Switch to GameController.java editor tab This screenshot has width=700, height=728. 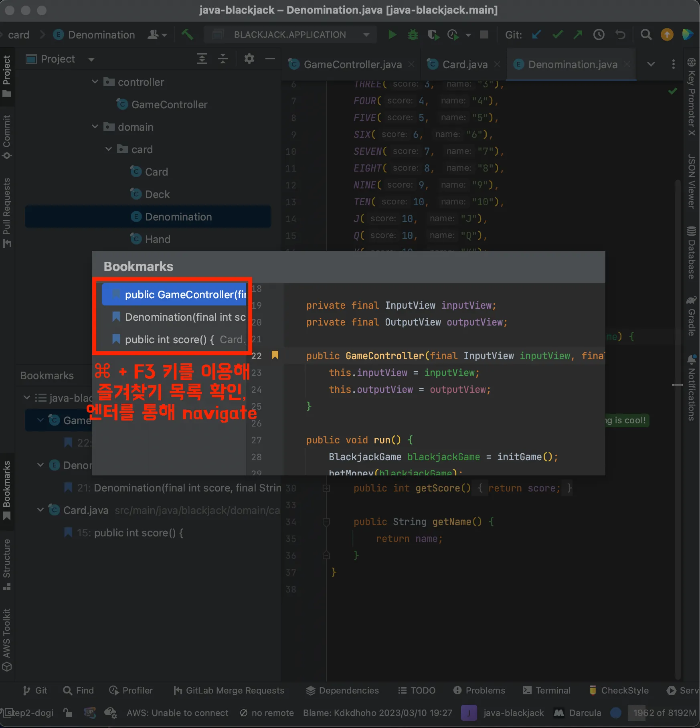[x=352, y=65]
